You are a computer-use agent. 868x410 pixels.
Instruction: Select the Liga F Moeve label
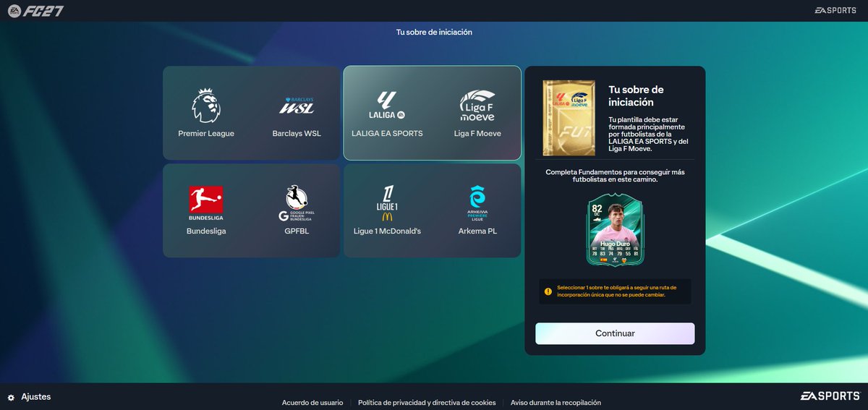[x=477, y=134]
